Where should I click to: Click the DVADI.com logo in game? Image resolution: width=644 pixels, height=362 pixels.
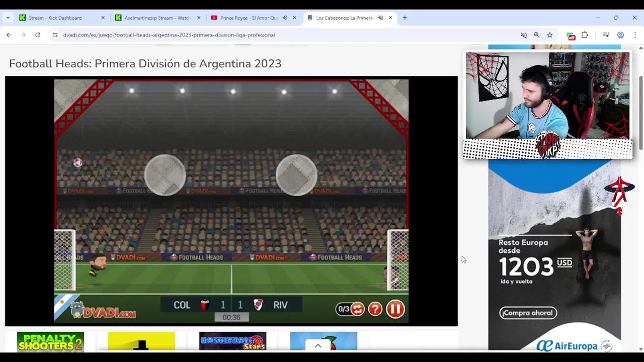click(103, 311)
